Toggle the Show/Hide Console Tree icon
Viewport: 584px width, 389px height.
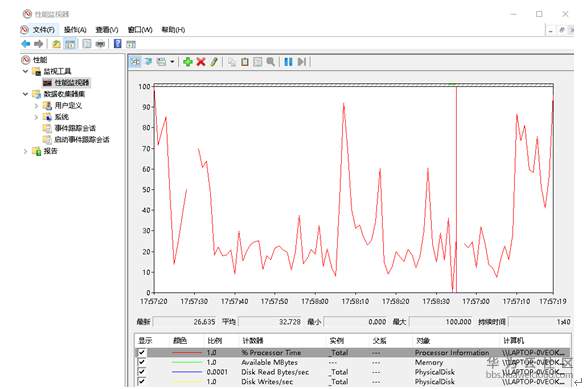pyautogui.click(x=70, y=44)
